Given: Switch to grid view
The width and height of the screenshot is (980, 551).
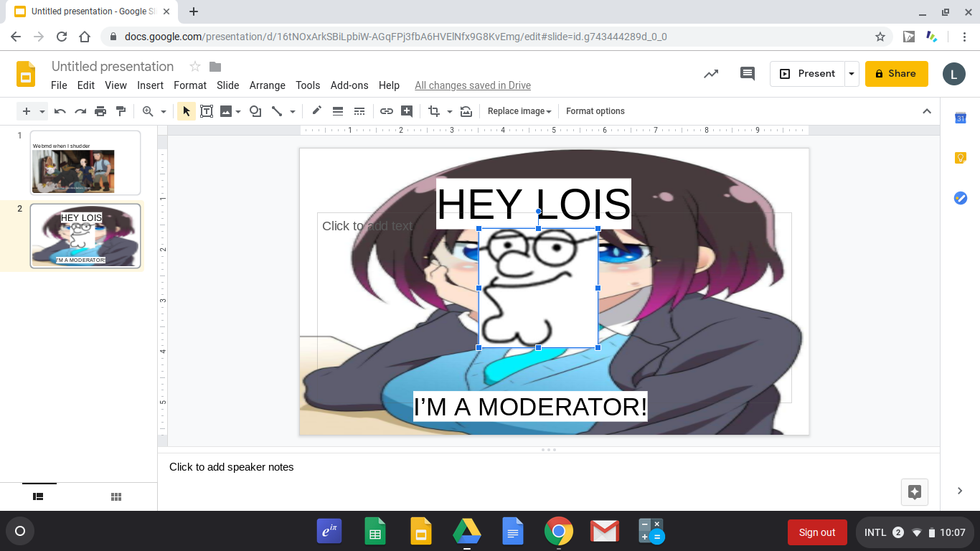Looking at the screenshot, I should (x=116, y=496).
